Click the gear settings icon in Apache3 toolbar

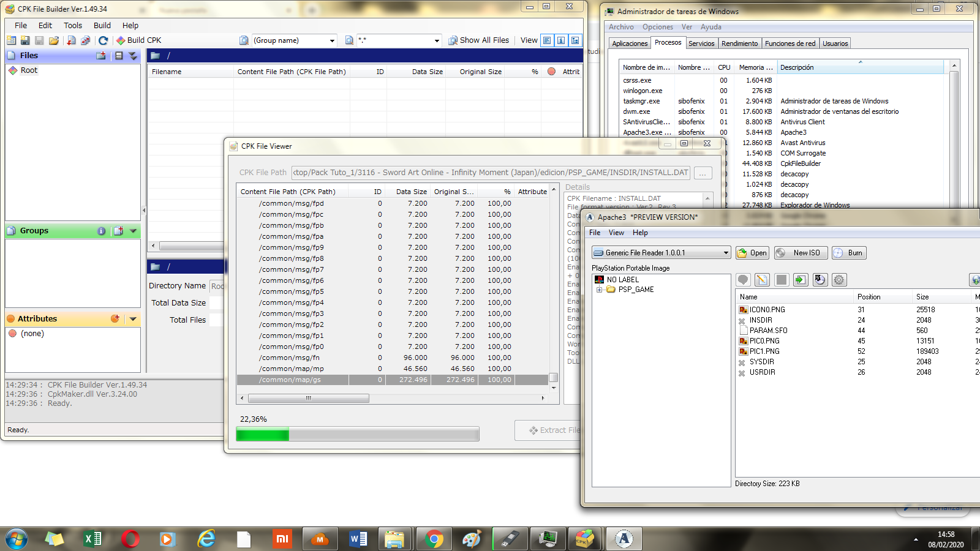pyautogui.click(x=839, y=280)
